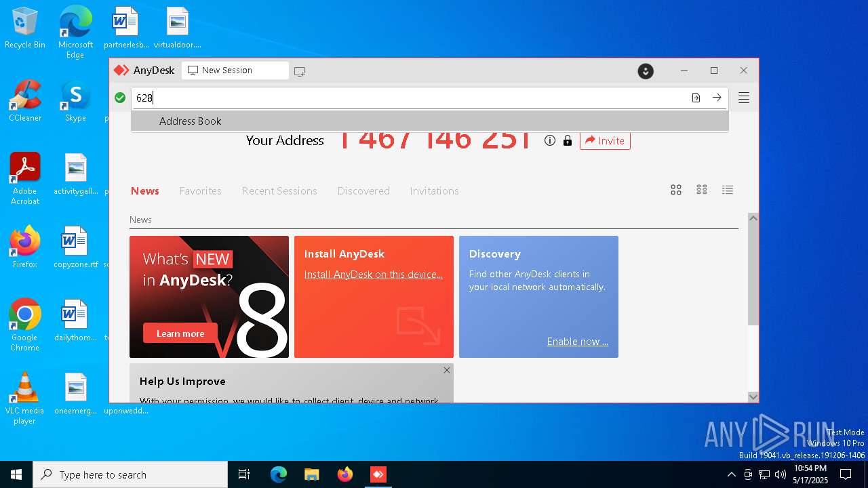Open the AnyDesk hamburger main menu

[x=744, y=98]
